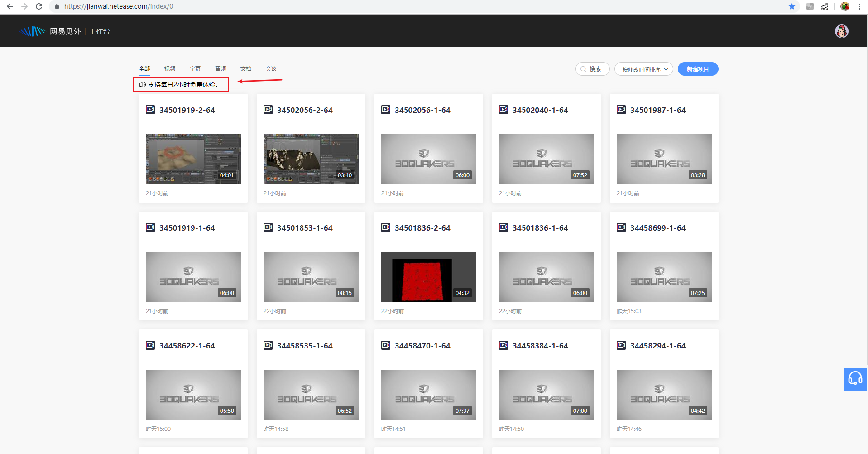Open the 04:42 video thumbnail
Viewport: 868px width, 454px height.
pos(664,395)
